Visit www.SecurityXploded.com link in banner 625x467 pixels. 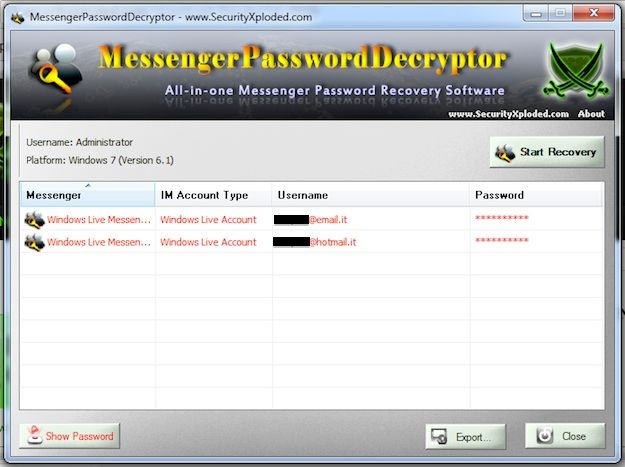(x=508, y=114)
